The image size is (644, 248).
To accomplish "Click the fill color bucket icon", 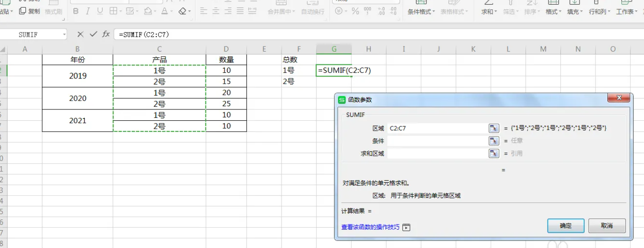I will 148,11.
